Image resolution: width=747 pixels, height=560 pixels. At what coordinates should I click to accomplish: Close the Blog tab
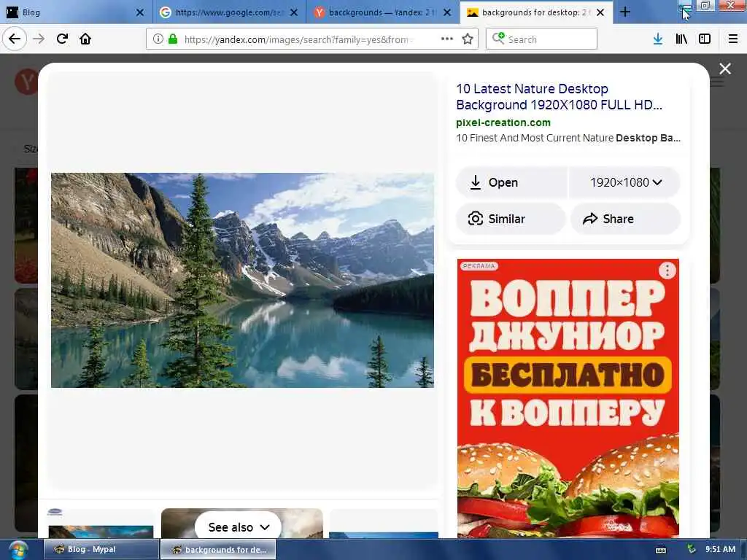click(x=139, y=12)
